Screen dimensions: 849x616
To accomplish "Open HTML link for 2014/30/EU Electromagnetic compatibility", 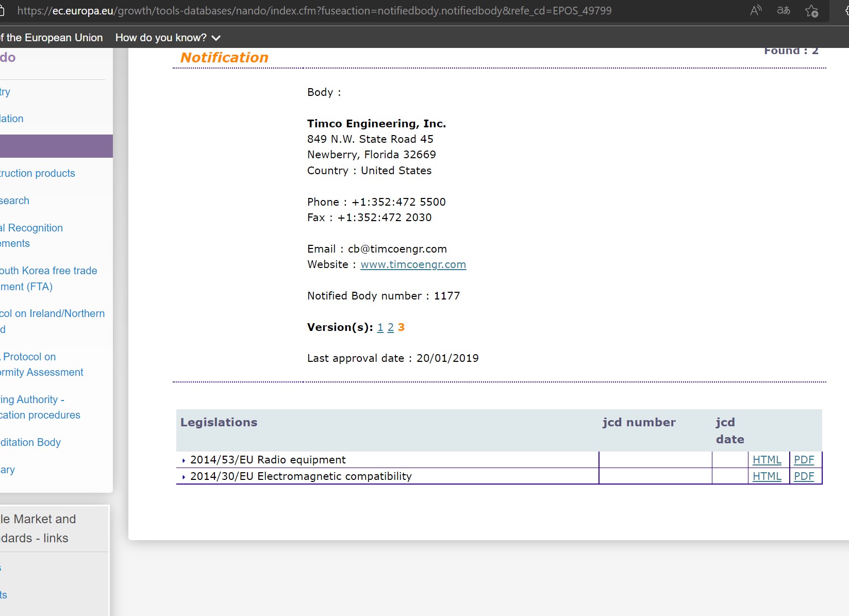I will (767, 476).
